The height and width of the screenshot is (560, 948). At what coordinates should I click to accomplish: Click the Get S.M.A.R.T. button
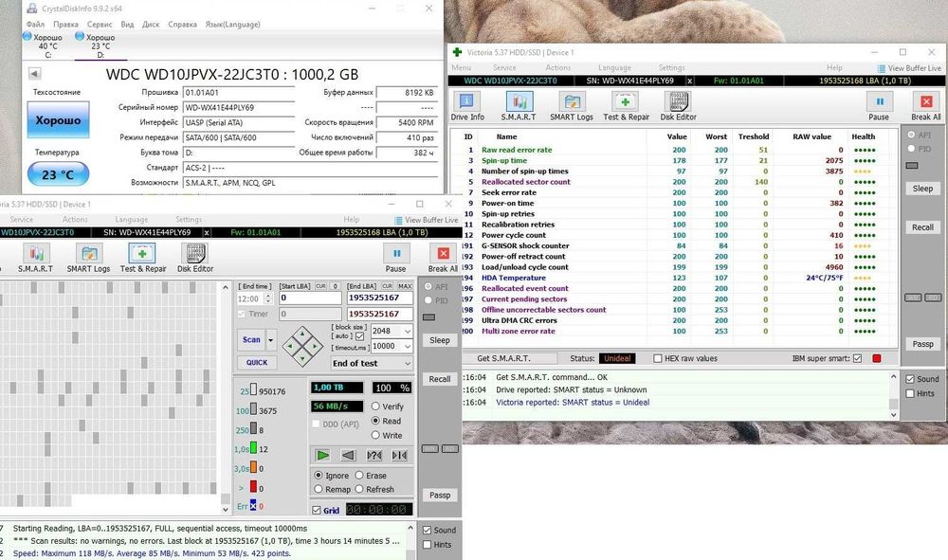(503, 358)
